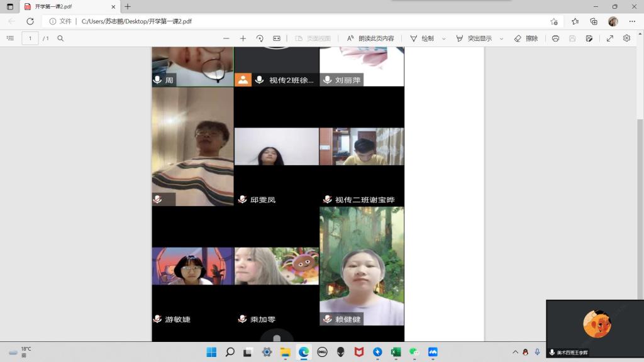This screenshot has width=644, height=362.
Task: Open the PDF search magnifier
Action: point(60,38)
